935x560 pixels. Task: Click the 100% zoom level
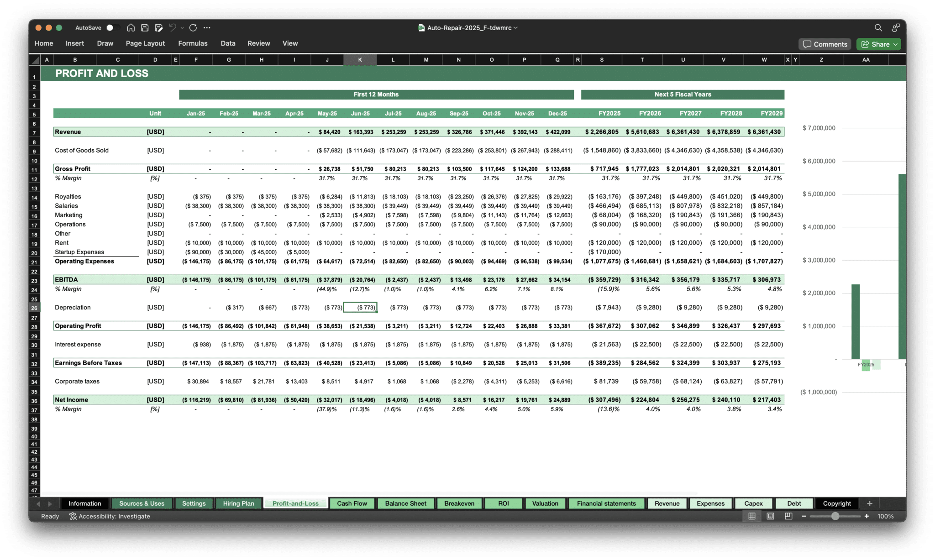885,516
